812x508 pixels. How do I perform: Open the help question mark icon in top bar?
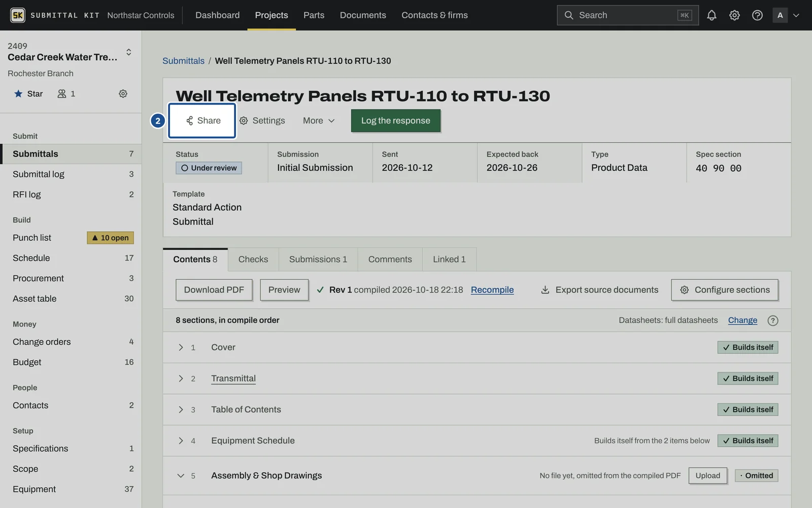[x=757, y=15]
